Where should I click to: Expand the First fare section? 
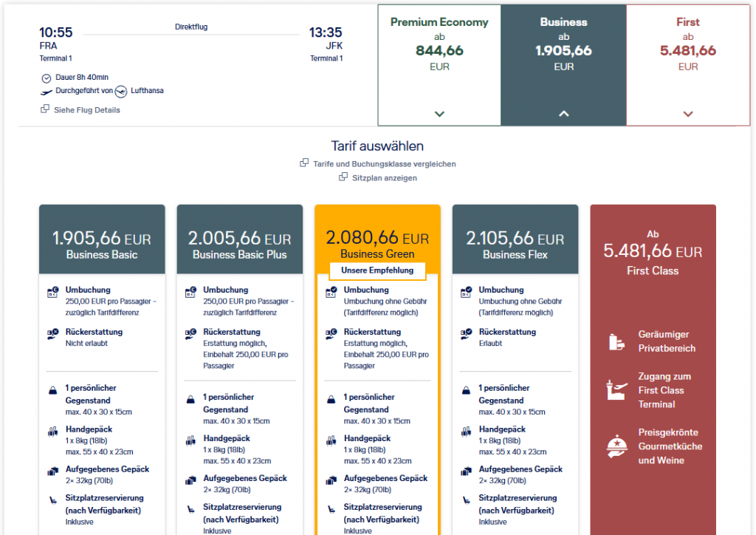[687, 114]
